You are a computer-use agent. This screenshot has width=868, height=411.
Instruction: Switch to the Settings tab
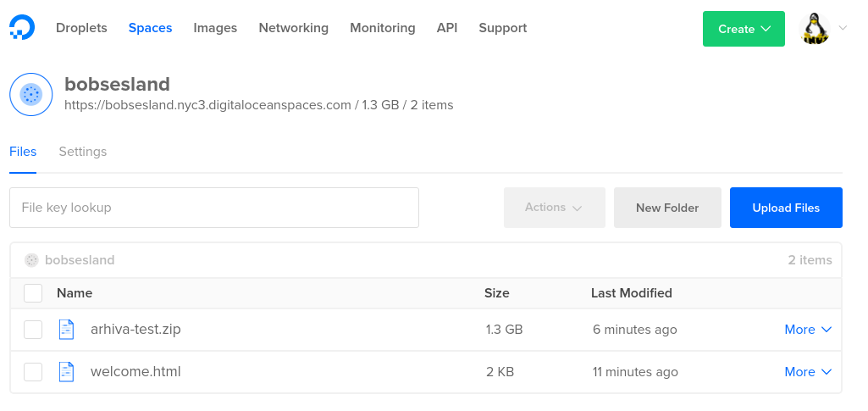point(83,152)
